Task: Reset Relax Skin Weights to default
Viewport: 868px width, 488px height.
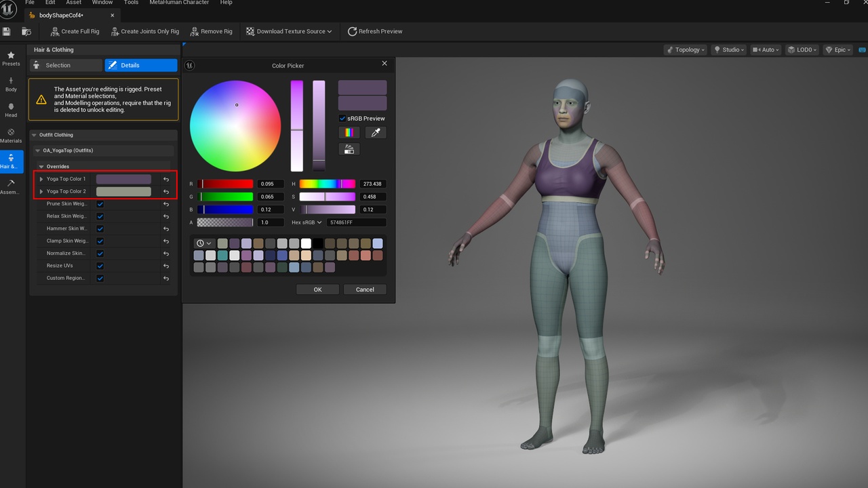Action: [166, 216]
